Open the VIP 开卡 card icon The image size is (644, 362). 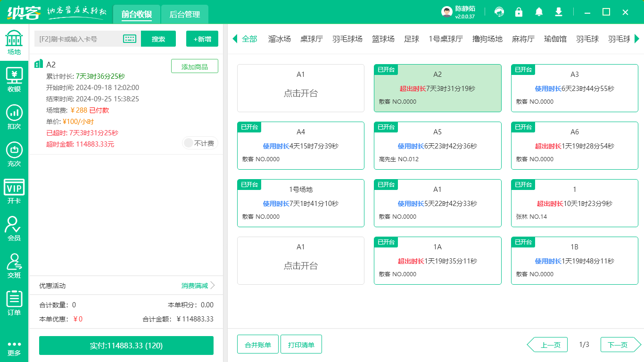pos(14,191)
